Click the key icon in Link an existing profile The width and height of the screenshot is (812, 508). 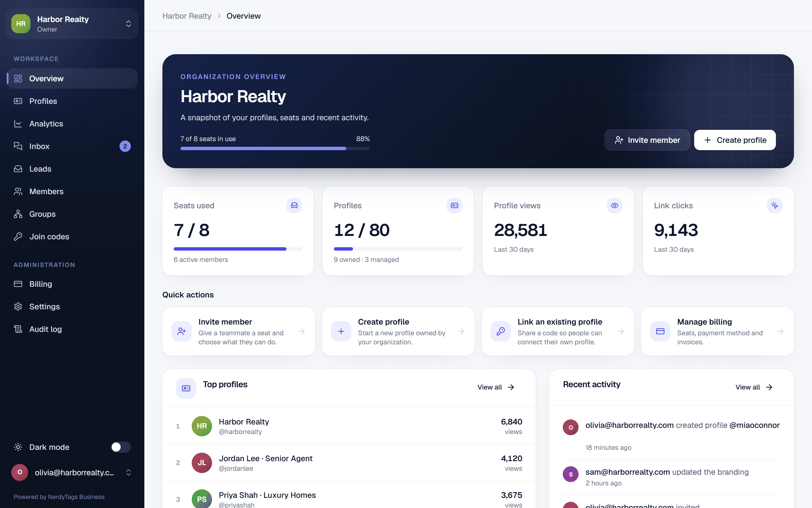[x=501, y=331]
